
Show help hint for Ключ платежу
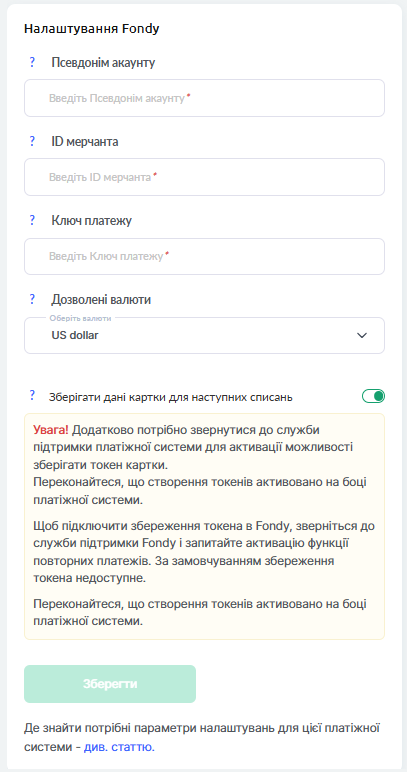tap(32, 221)
